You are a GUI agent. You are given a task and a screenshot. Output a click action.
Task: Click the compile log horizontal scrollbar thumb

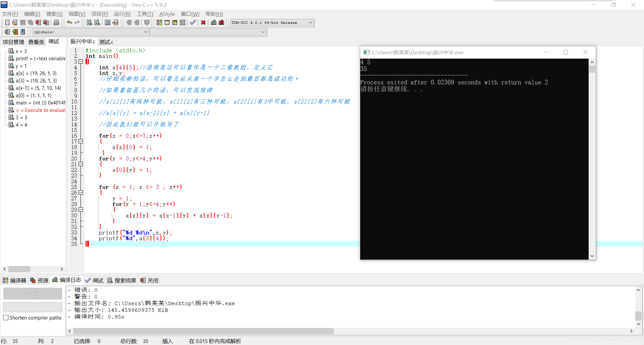203,331
